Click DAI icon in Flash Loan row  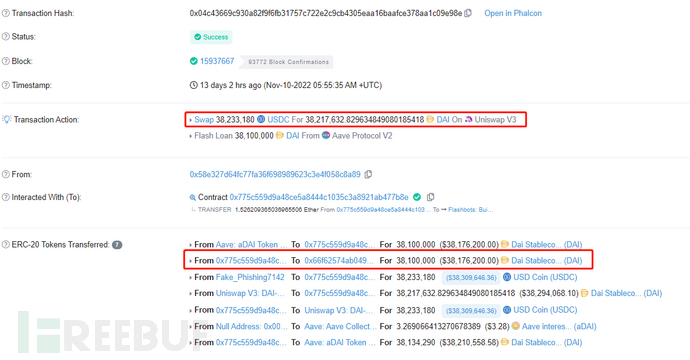[x=279, y=136]
